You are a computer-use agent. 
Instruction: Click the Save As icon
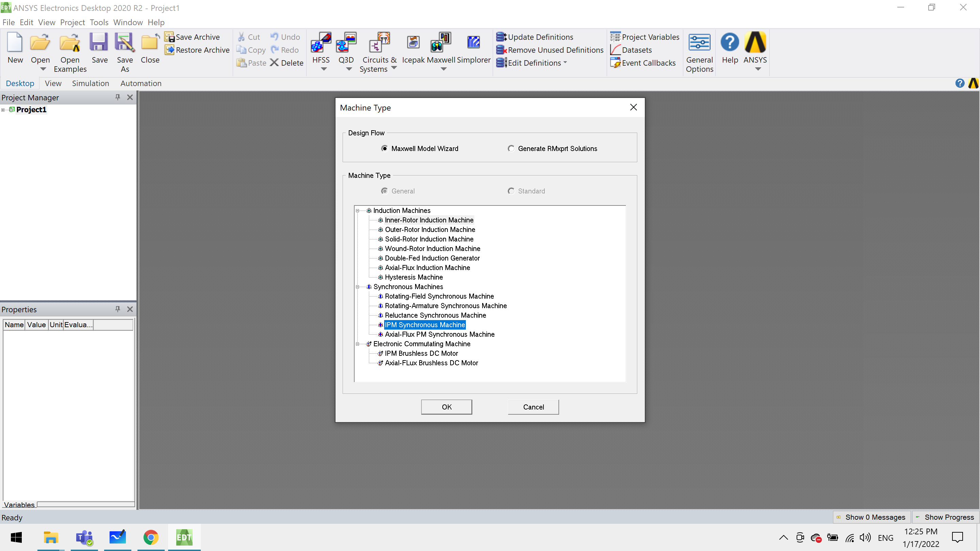click(125, 43)
